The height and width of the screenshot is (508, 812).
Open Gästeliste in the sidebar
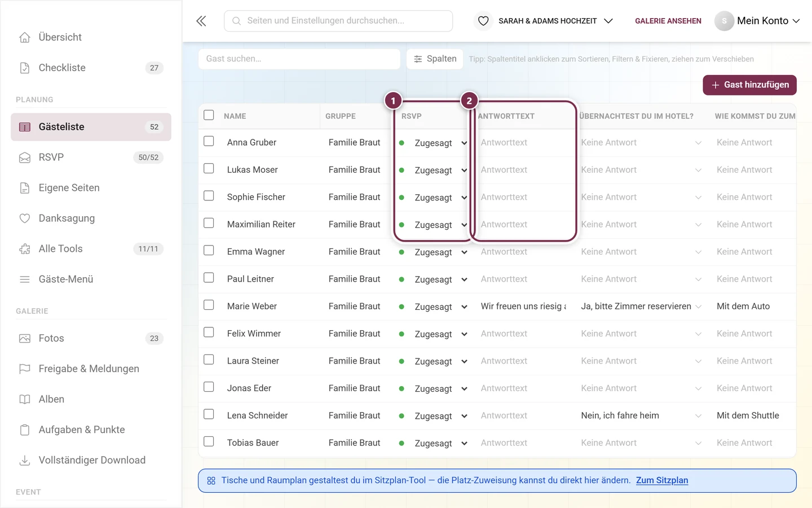click(91, 127)
